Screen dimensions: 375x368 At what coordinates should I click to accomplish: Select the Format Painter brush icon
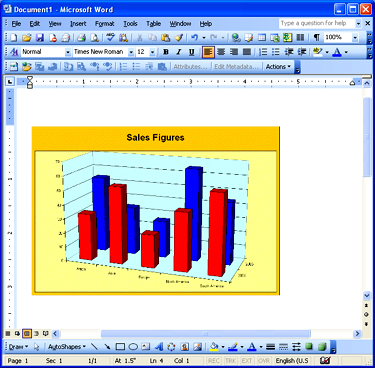[x=179, y=37]
